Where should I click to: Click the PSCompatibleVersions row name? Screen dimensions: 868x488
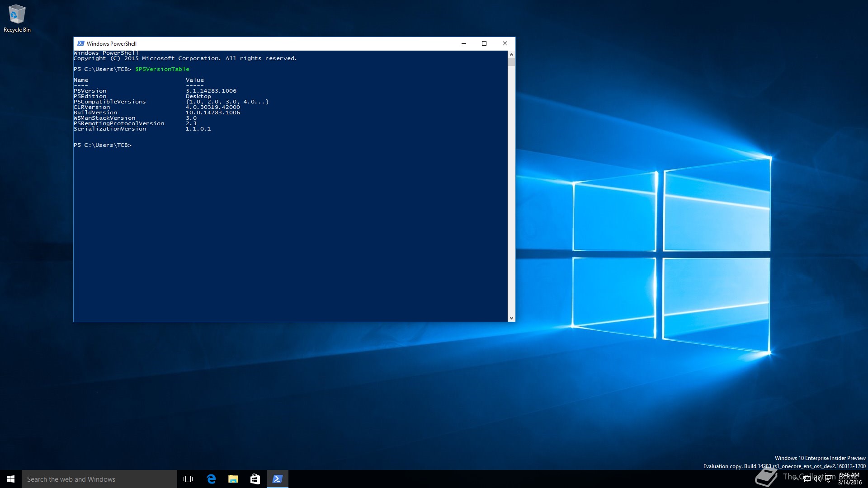pyautogui.click(x=110, y=102)
